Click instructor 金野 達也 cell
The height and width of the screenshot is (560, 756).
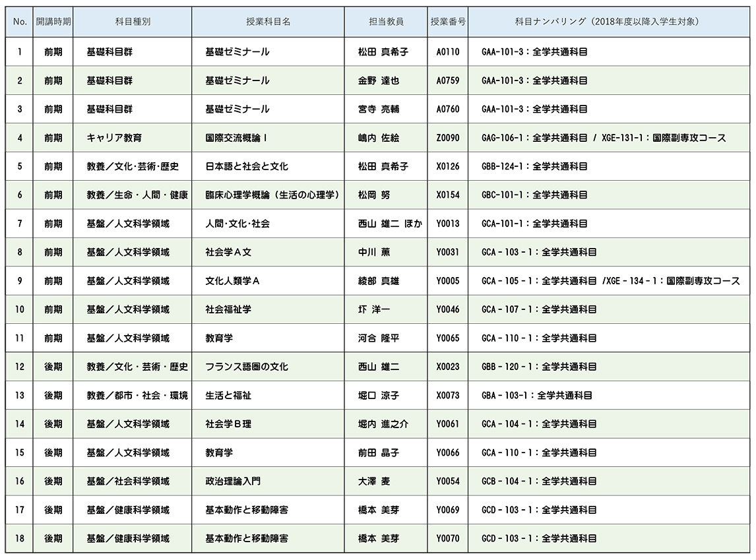click(379, 80)
